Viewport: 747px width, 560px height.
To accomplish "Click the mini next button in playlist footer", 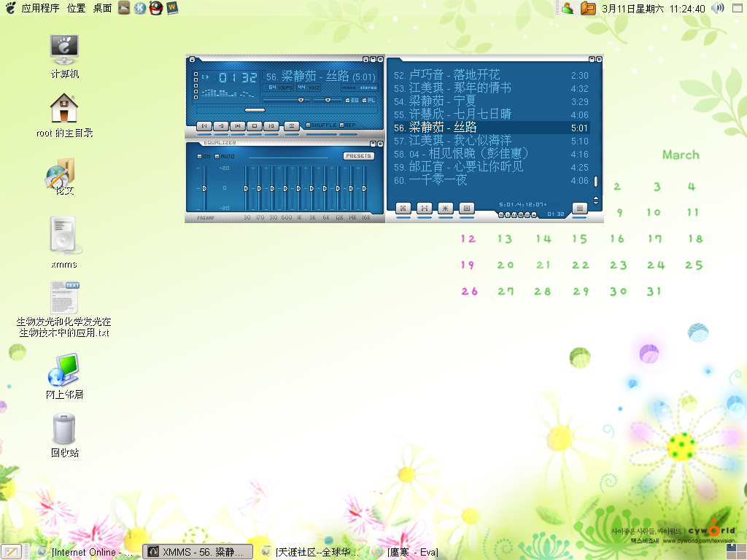I will [x=527, y=215].
